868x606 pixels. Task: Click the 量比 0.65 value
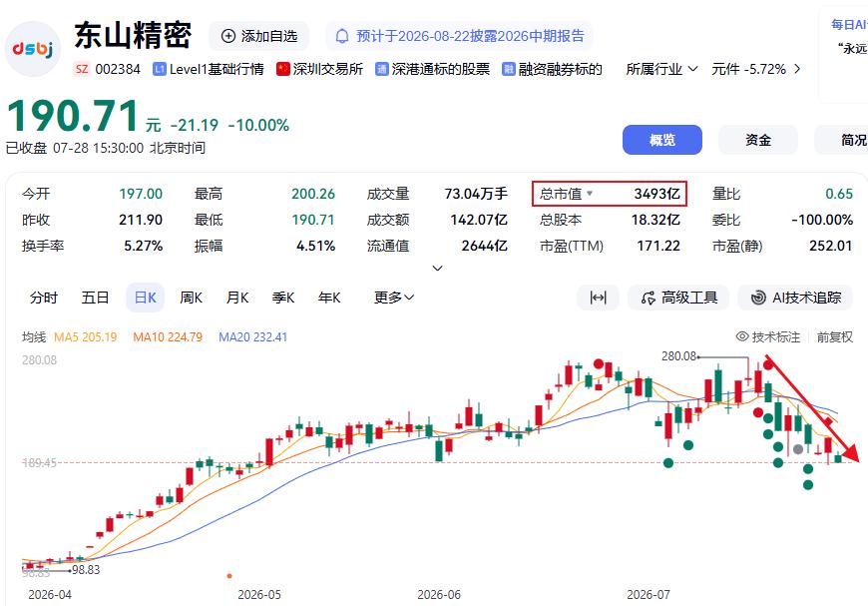(839, 194)
